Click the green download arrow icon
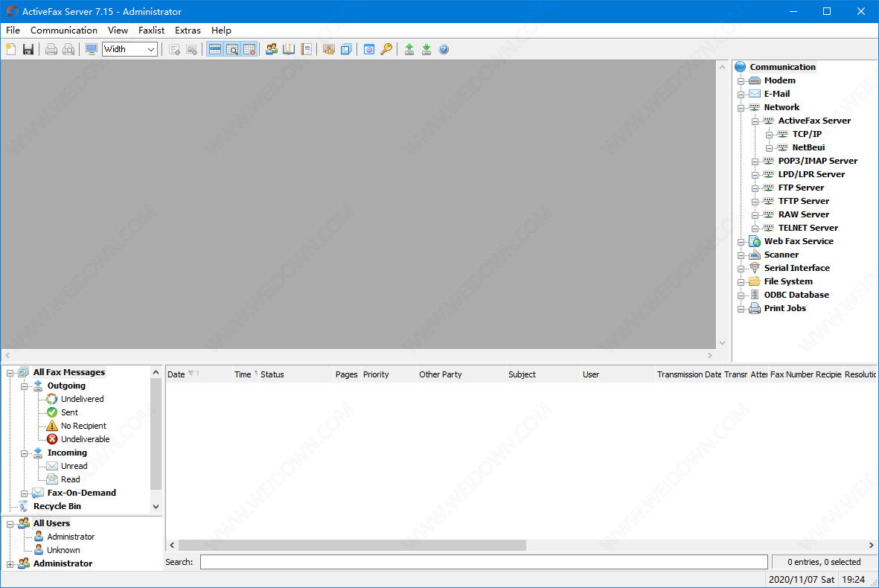This screenshot has height=588, width=879. coord(426,49)
